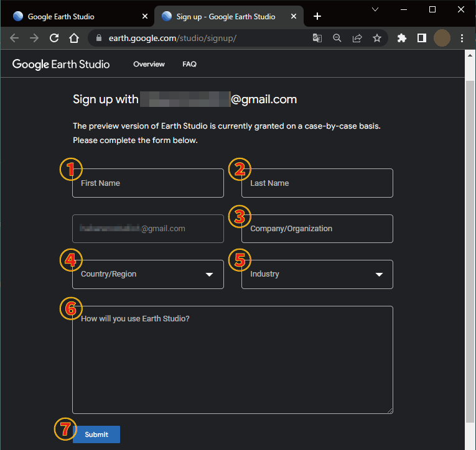Image resolution: width=476 pixels, height=450 pixels.
Task: Minimize the browser window
Action: click(x=404, y=9)
